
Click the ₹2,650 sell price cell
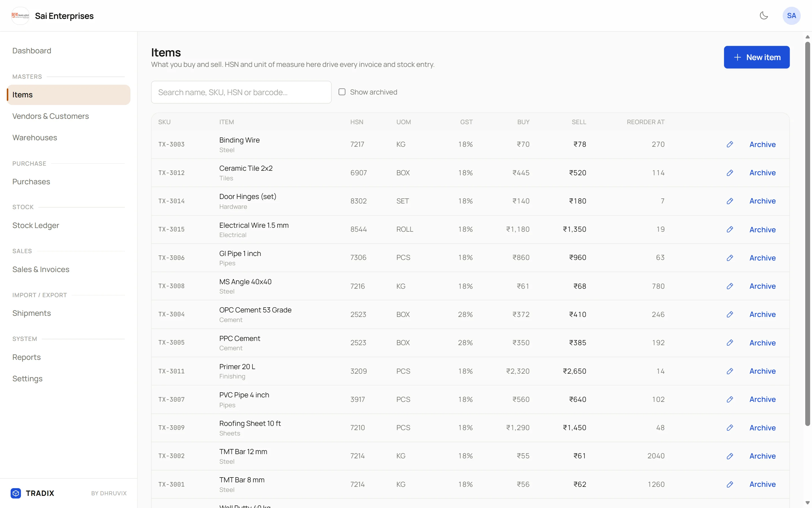click(574, 371)
